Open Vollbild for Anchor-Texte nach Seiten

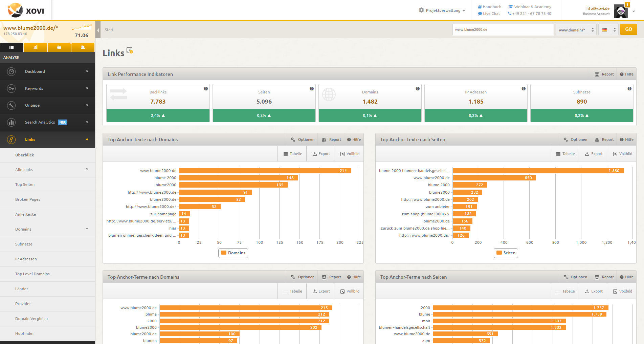[622, 154]
